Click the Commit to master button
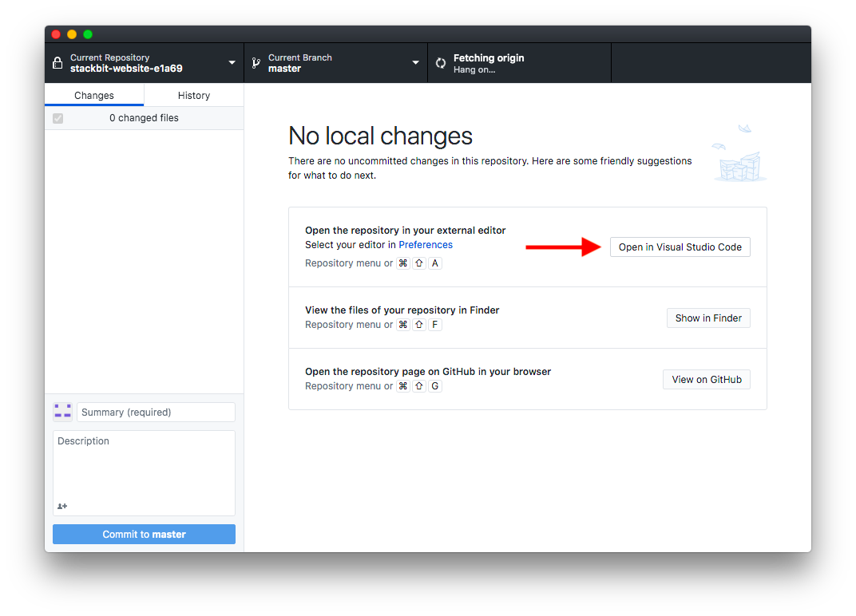Viewport: 856px width, 616px height. tap(144, 534)
